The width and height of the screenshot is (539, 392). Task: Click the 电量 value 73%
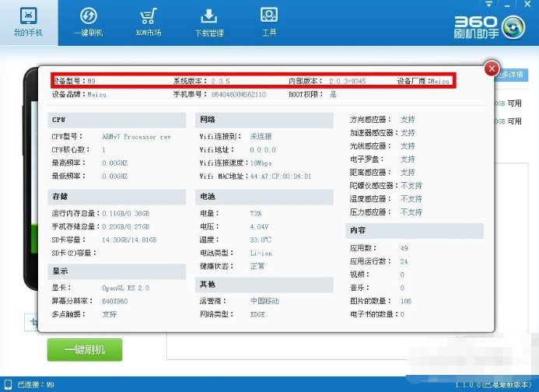pyautogui.click(x=256, y=214)
